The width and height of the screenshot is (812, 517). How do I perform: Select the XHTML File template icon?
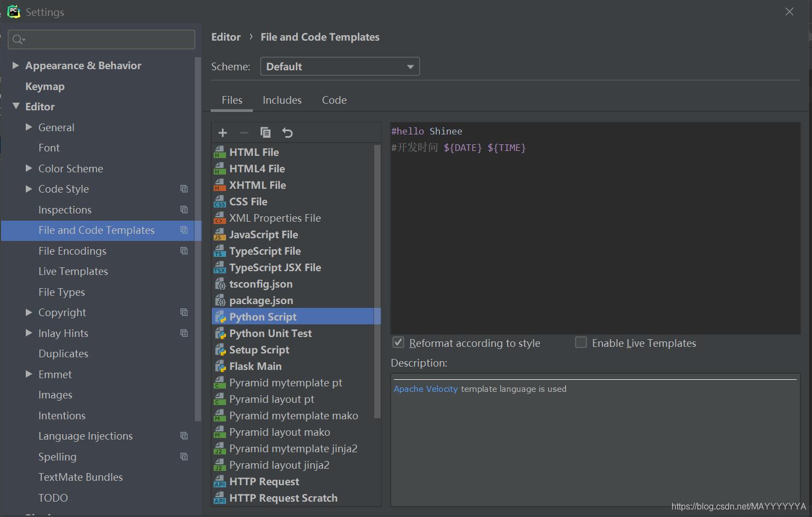click(x=220, y=185)
